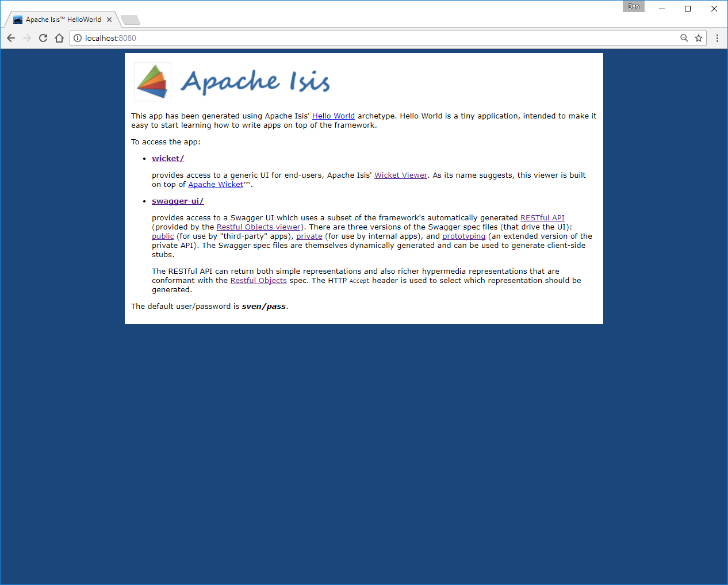Click the browser back arrow
This screenshot has width=728, height=585.
pyautogui.click(x=11, y=38)
